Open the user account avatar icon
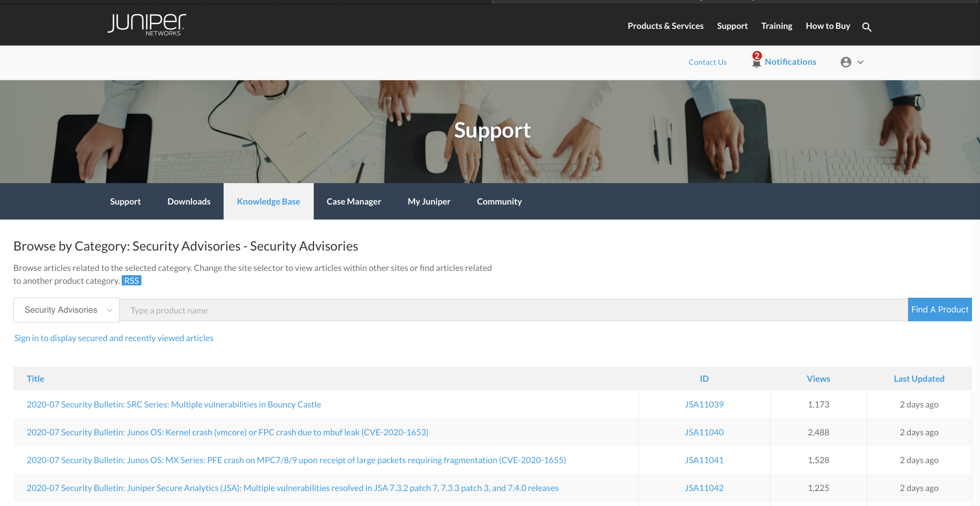Screen dimensions: 980x506 [846, 62]
